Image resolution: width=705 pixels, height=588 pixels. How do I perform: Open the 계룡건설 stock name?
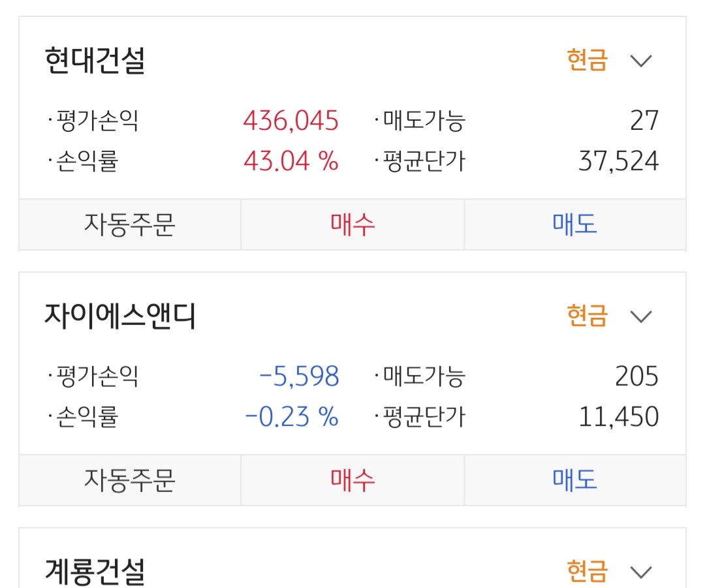(95, 571)
